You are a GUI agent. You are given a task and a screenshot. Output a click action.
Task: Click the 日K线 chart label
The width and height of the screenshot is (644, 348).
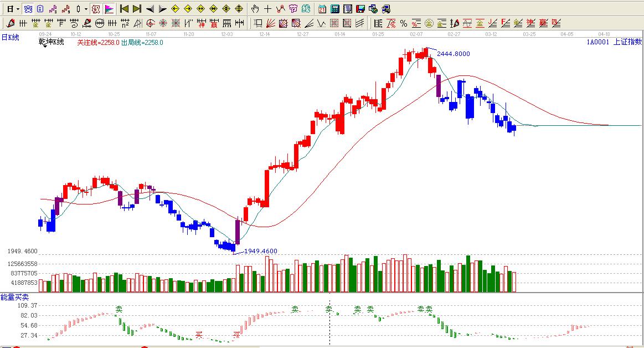tap(10, 37)
